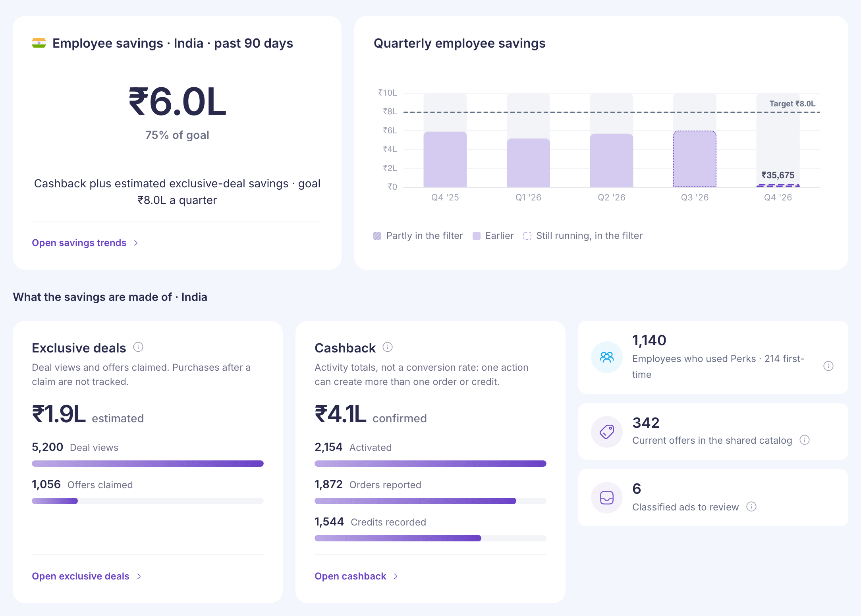Click the classified ads inbox icon
861x616 pixels.
click(607, 498)
